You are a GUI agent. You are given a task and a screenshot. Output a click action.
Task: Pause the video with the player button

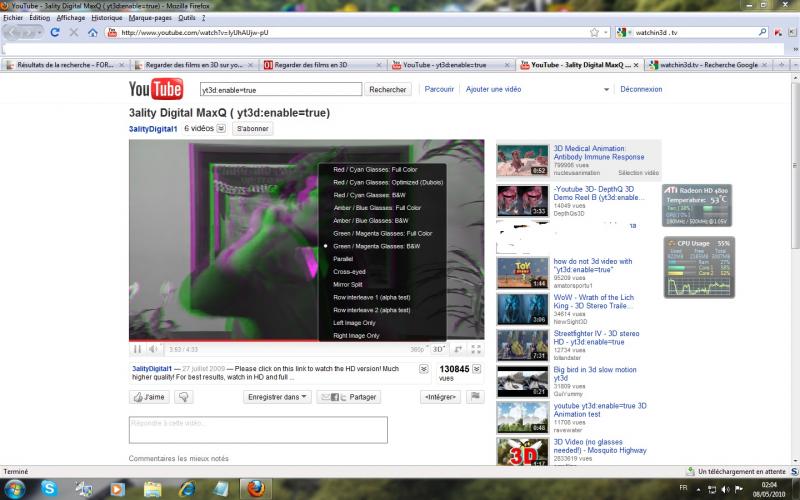(137, 349)
